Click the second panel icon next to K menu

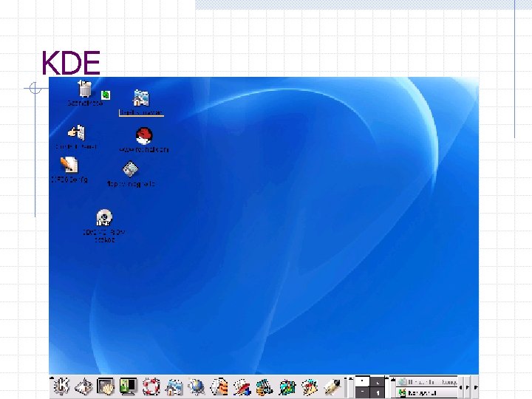coord(83,386)
